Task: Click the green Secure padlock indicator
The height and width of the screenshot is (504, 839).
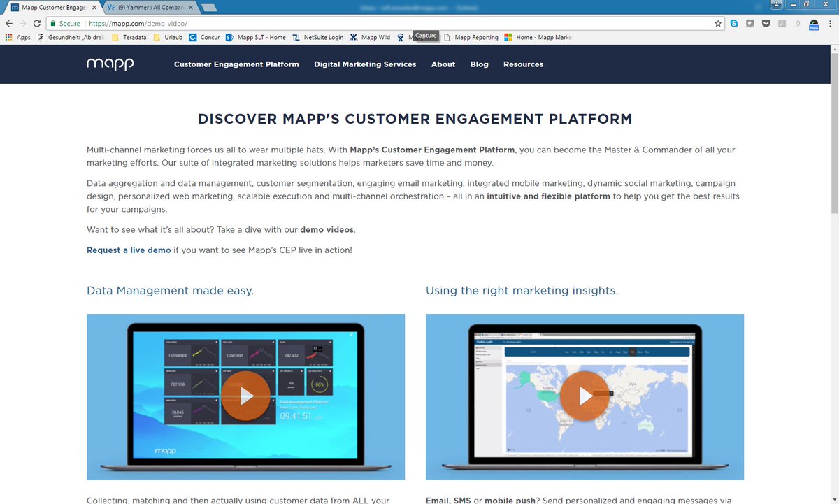Action: (66, 23)
